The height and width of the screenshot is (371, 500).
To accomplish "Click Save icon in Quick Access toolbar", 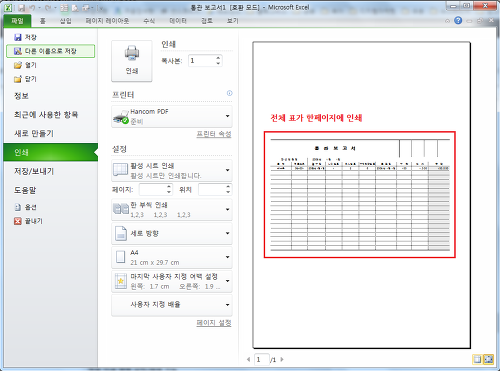I will click(22, 7).
